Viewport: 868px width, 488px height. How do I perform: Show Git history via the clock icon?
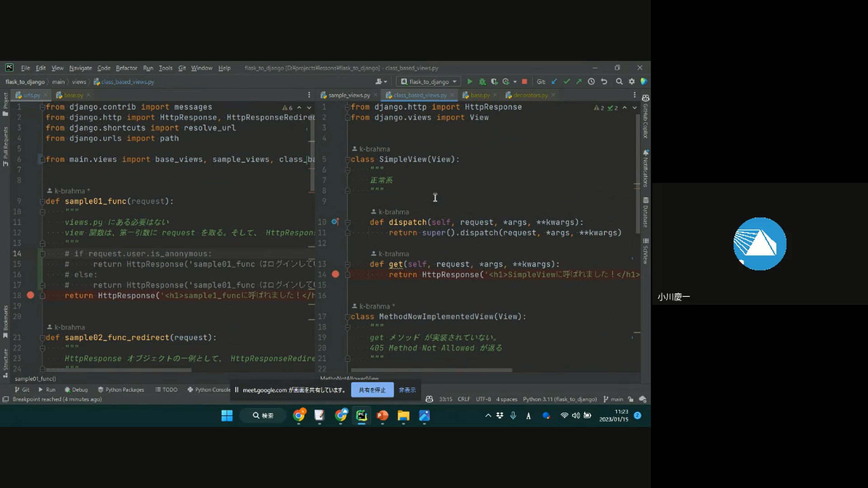pyautogui.click(x=591, y=82)
